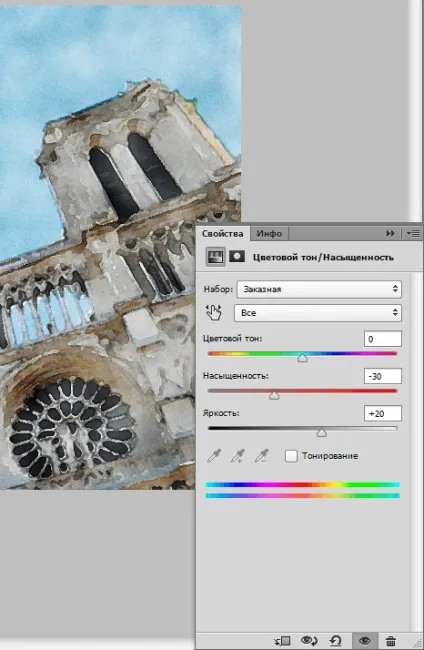Click the Яркость value field

pos(383,413)
